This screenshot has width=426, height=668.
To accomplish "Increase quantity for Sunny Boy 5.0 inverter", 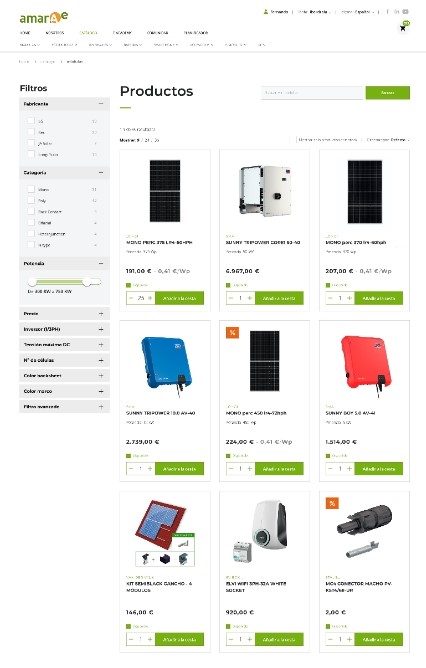I will click(349, 469).
